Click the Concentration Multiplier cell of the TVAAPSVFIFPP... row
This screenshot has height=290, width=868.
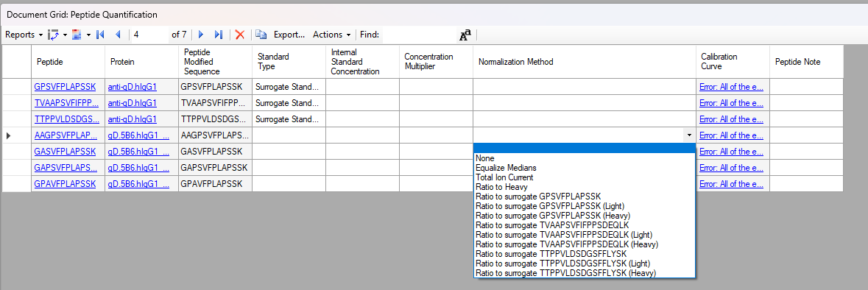(436, 103)
